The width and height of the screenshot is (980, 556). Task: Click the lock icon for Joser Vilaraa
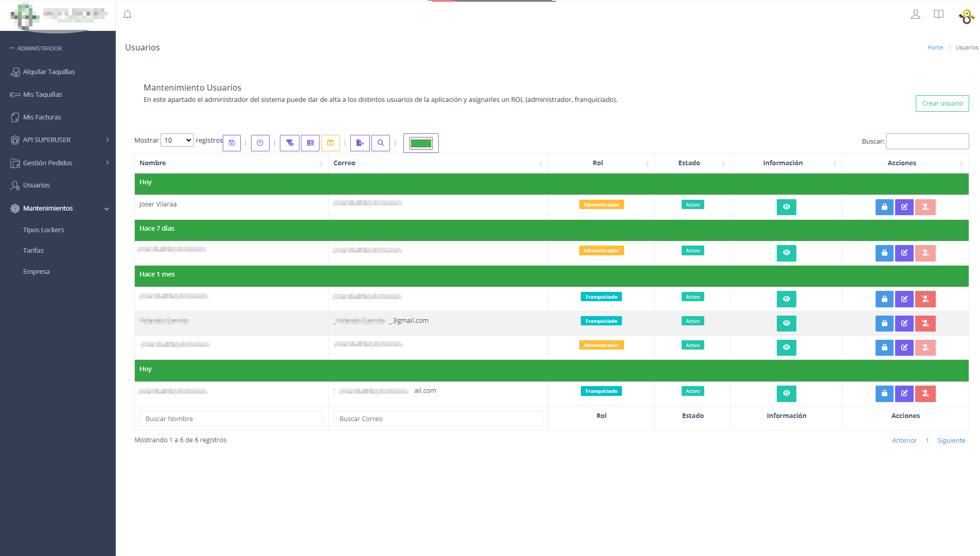click(884, 207)
